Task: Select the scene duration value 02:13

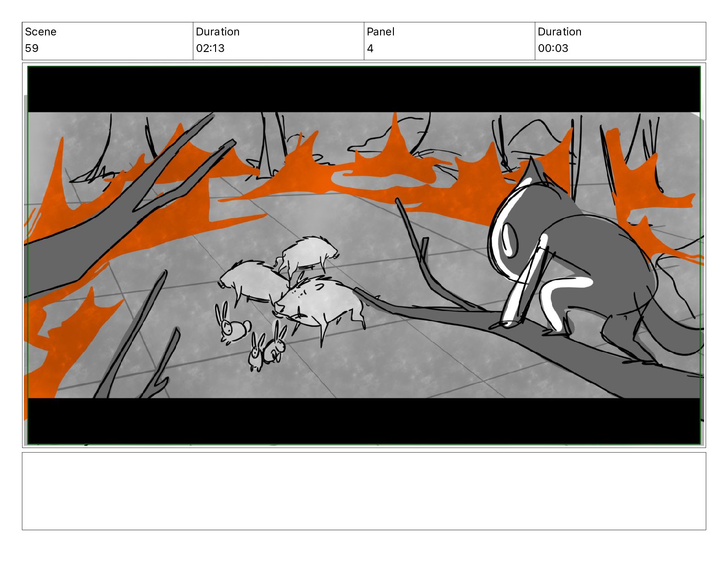Action: point(210,48)
